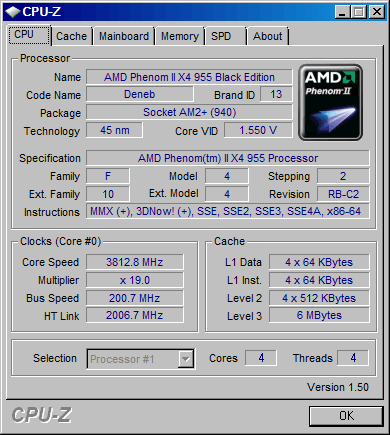Click the Multiplier value field
The width and height of the screenshot is (390, 435).
pyautogui.click(x=135, y=280)
